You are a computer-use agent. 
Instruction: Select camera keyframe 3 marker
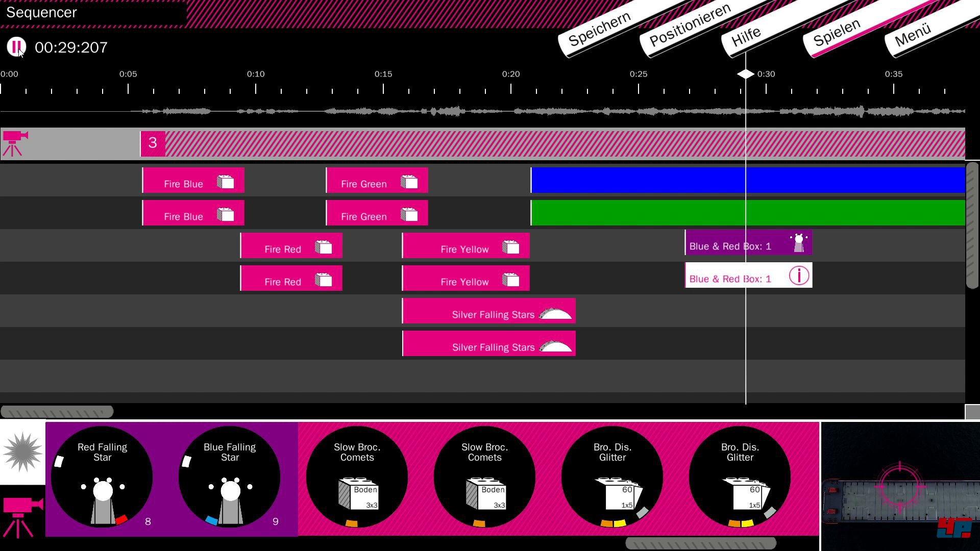click(x=153, y=143)
